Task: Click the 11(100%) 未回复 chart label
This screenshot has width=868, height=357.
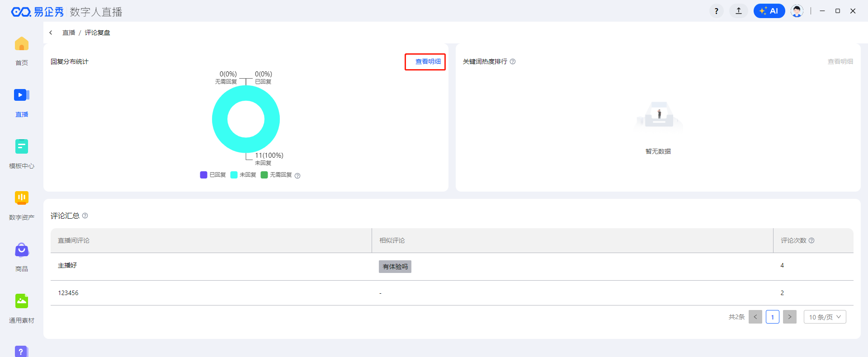Action: pos(269,159)
